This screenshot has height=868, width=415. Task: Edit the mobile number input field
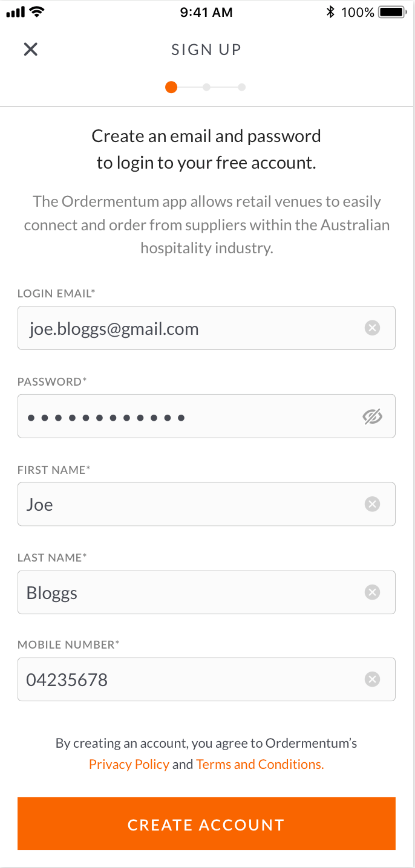pos(188,680)
